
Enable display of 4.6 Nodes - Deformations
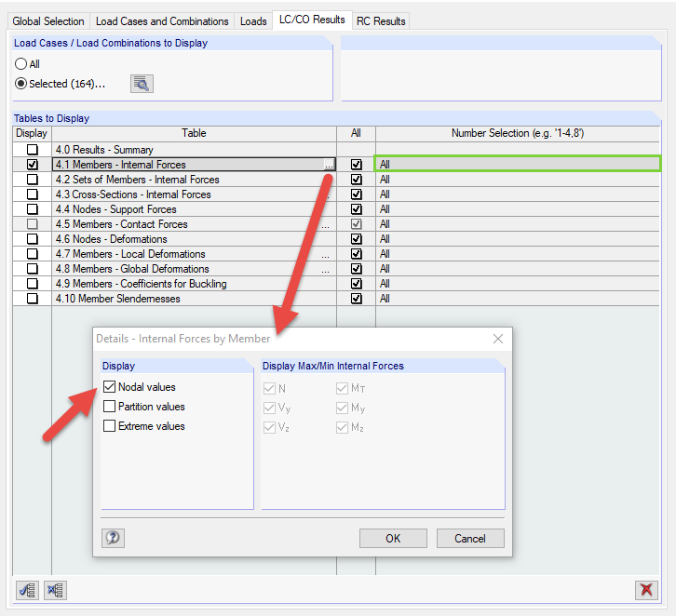point(33,239)
